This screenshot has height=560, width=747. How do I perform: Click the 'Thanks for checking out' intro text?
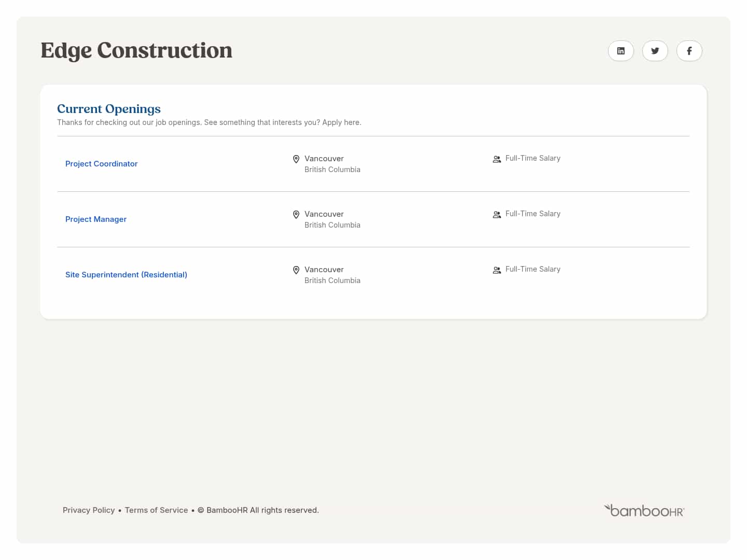point(209,122)
